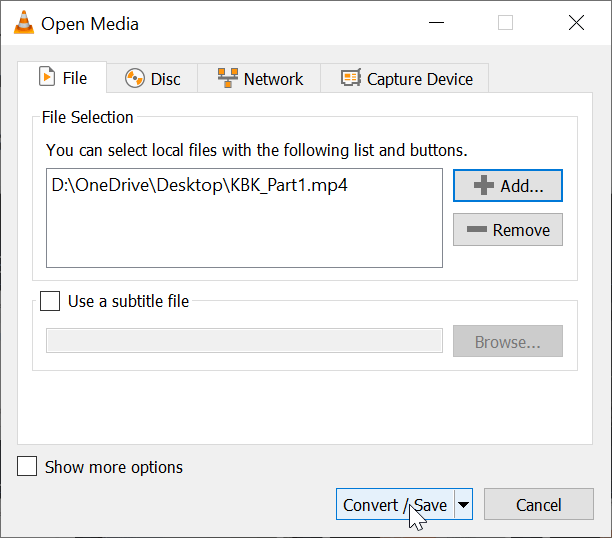This screenshot has height=538, width=612.
Task: Click the minus icon on Remove button
Action: pyautogui.click(x=477, y=229)
